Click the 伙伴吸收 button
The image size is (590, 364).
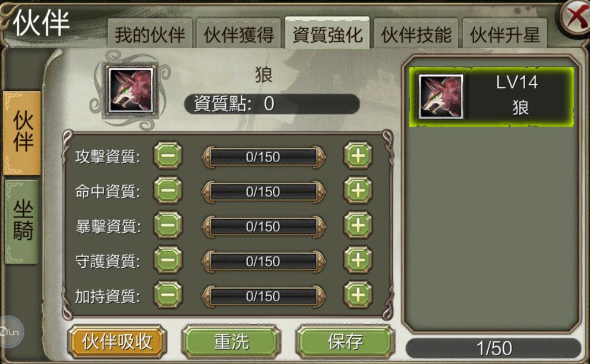(x=118, y=342)
